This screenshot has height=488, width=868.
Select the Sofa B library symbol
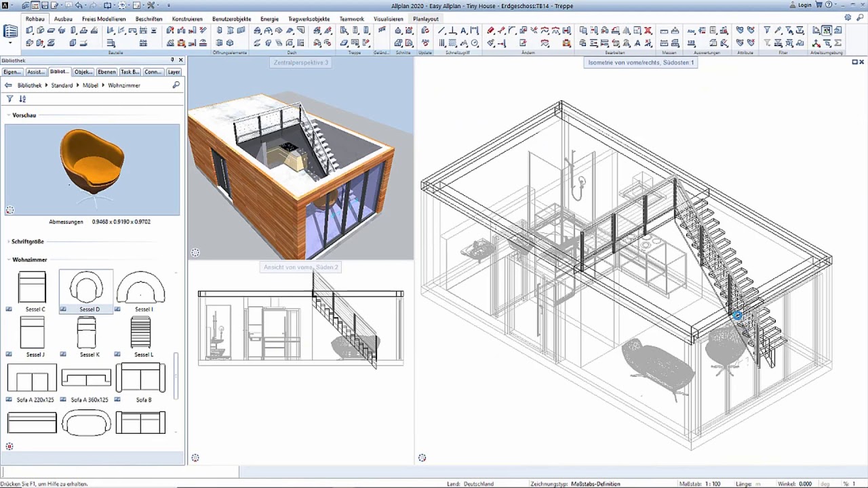[x=140, y=383]
